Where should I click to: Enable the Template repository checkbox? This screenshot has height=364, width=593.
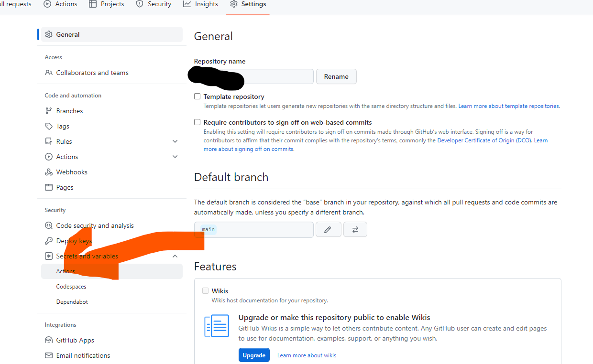coord(197,96)
